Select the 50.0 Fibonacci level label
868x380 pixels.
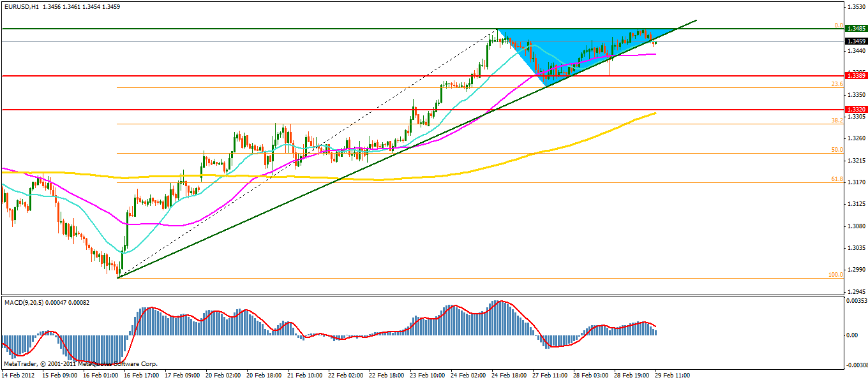pos(837,150)
